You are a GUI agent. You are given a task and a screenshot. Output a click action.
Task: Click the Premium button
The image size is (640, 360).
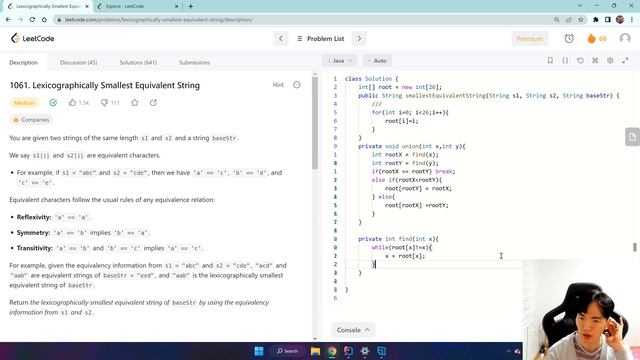[x=529, y=39]
